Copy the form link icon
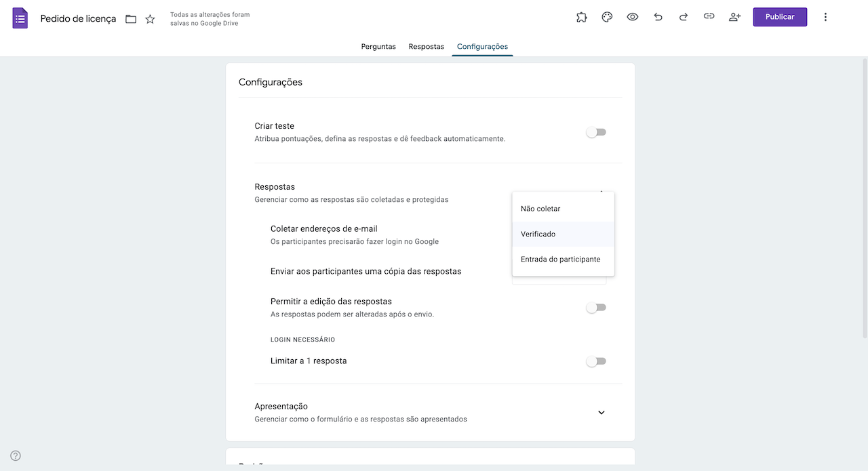Image resolution: width=868 pixels, height=471 pixels. 709,17
